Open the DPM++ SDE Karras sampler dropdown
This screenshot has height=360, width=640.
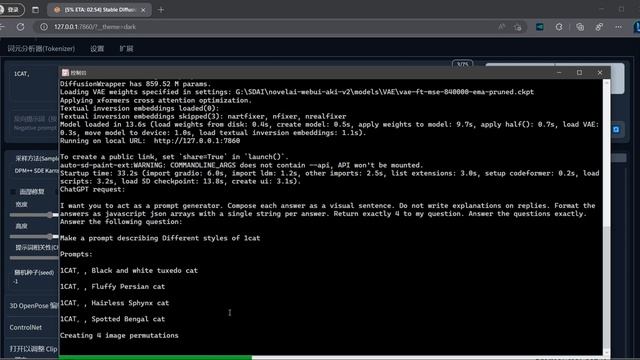36,171
